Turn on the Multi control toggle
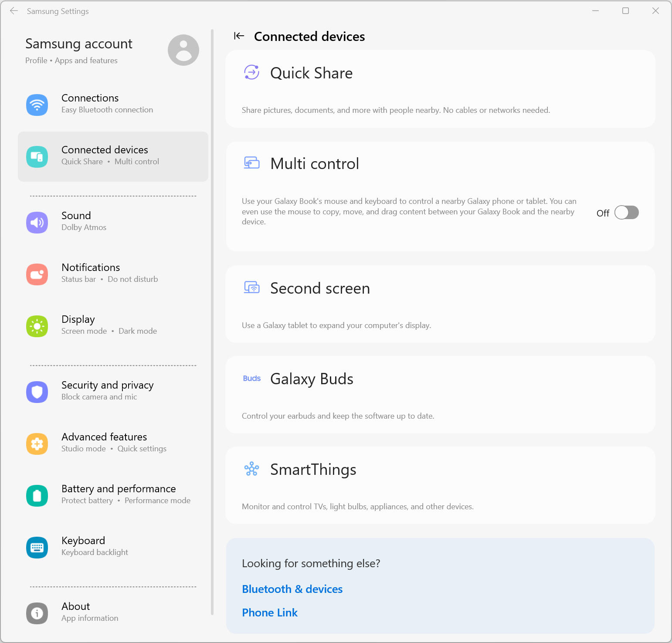 (x=627, y=213)
